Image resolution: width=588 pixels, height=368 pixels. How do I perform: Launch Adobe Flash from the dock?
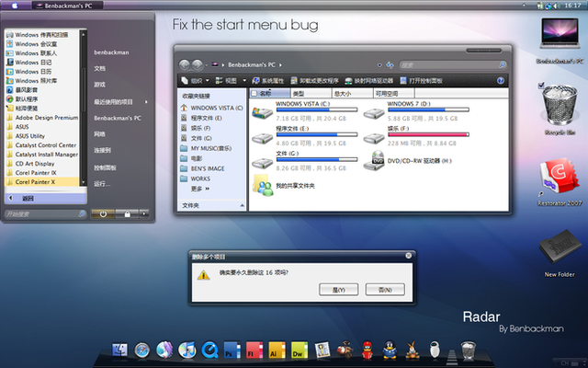[254, 350]
